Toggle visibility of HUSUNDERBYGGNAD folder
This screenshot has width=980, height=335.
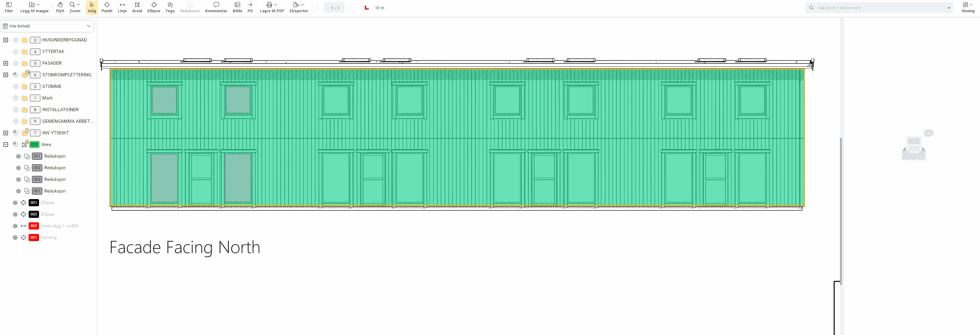(15, 40)
